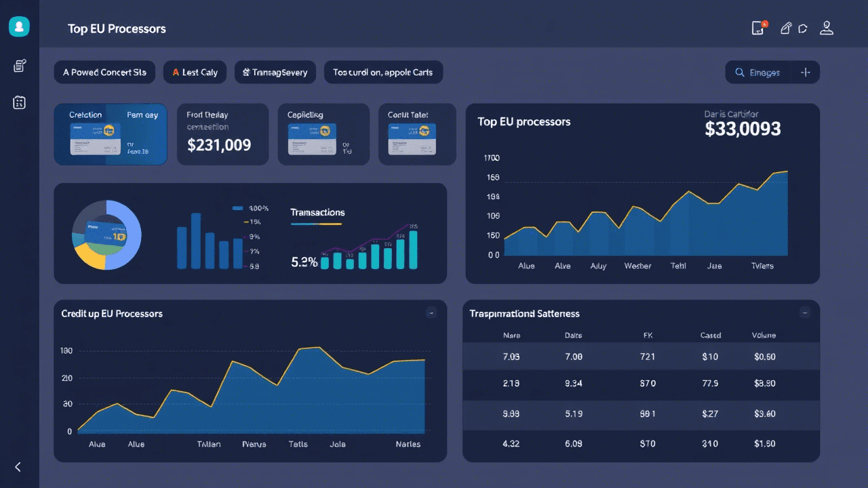Click the '$8.50' volume cell

[765, 384]
